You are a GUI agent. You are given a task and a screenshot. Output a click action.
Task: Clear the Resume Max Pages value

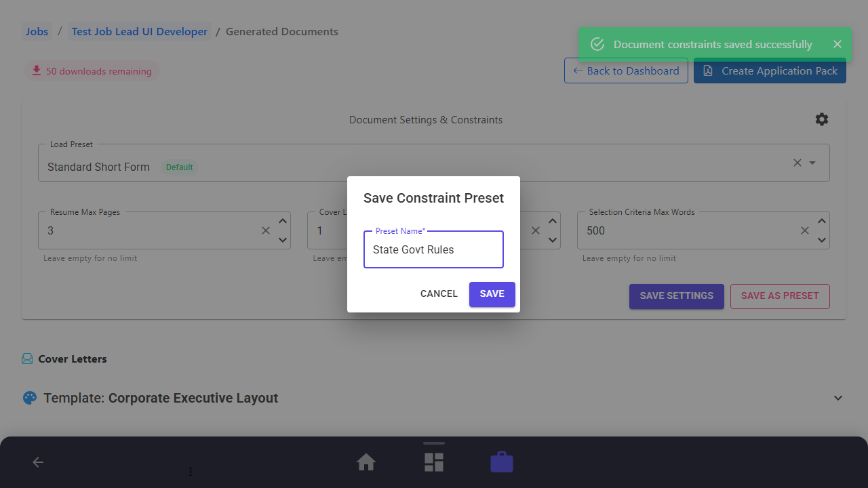pos(266,230)
